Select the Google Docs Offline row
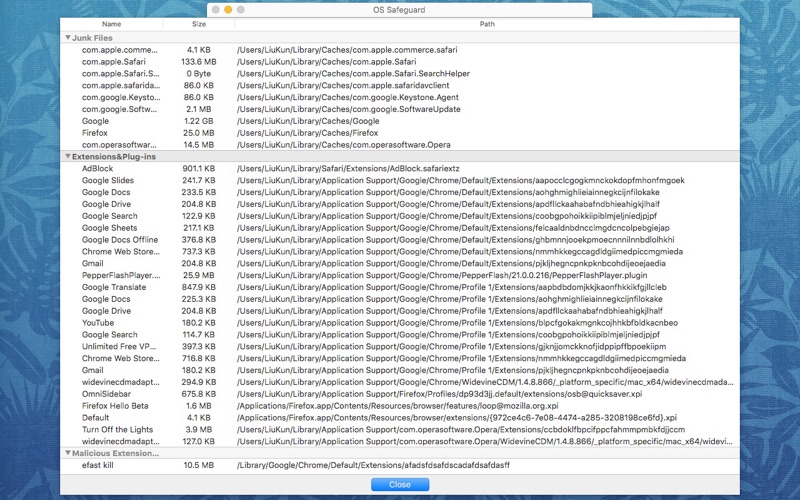This screenshot has height=500, width=800. [x=399, y=240]
